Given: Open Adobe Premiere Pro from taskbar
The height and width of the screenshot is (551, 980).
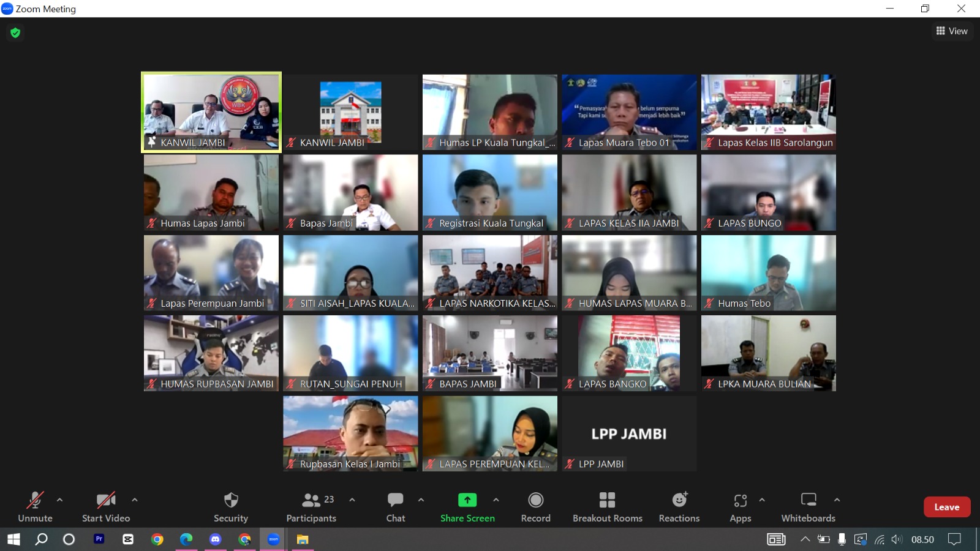Looking at the screenshot, I should (x=99, y=539).
